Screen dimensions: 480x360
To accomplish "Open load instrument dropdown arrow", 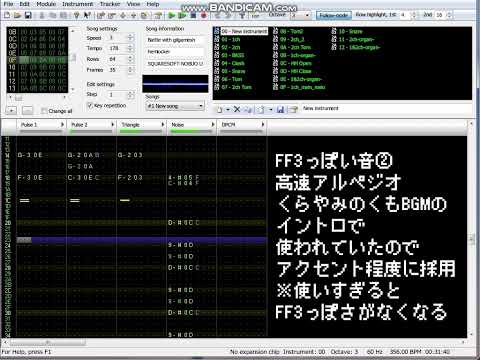I will (271, 109).
